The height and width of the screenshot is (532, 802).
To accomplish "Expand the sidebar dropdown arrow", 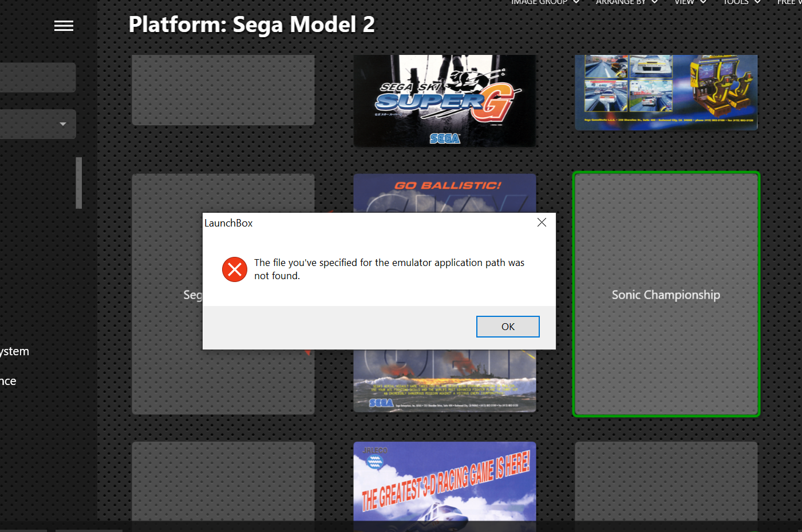I will coord(63,124).
